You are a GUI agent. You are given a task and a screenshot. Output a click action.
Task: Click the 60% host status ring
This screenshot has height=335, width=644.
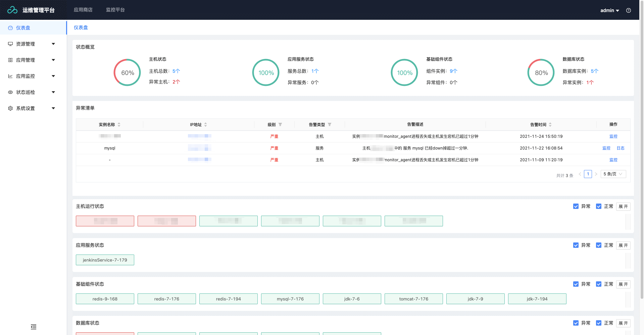[127, 72]
